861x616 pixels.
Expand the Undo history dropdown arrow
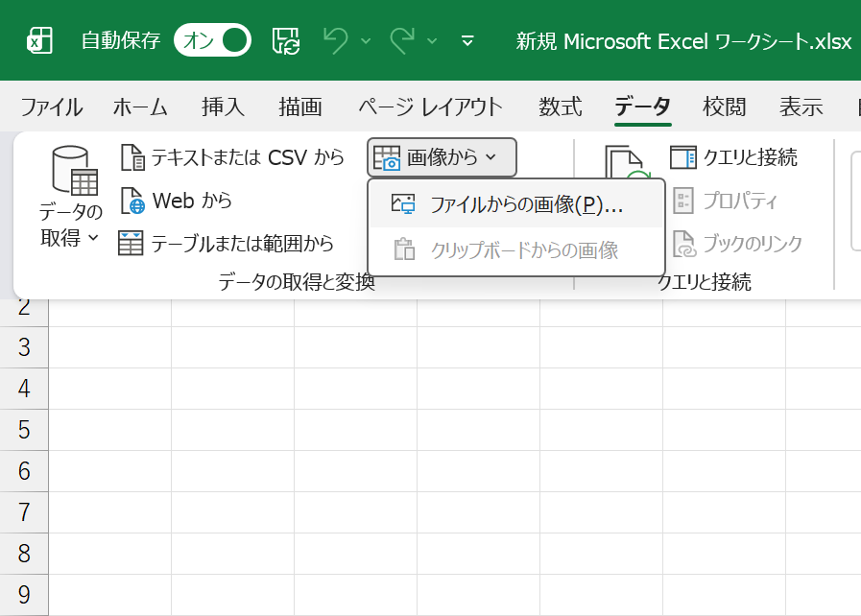pos(366,40)
